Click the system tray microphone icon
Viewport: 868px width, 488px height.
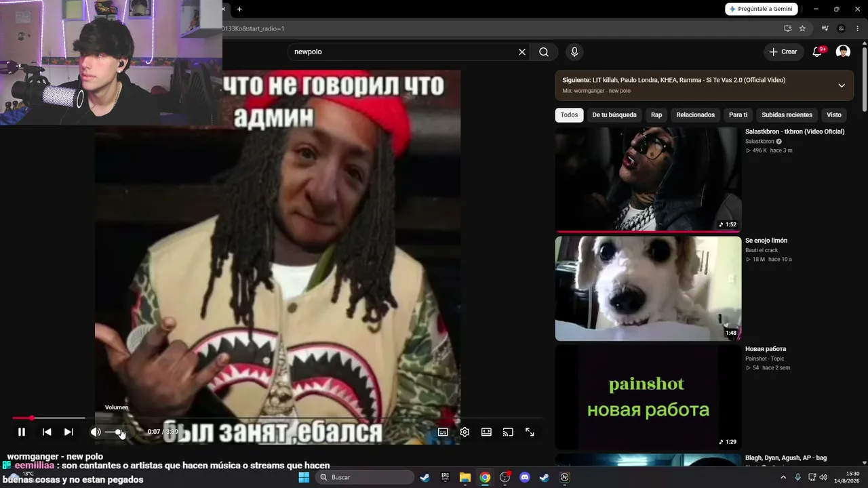point(798,477)
